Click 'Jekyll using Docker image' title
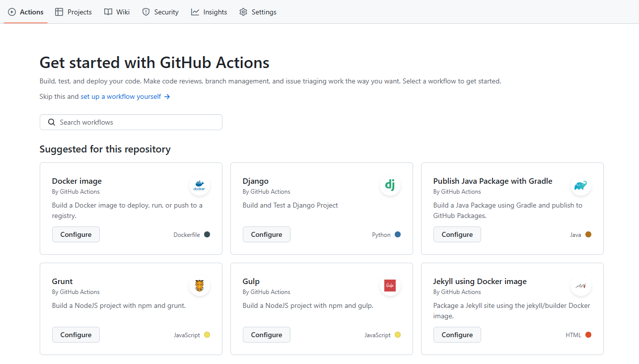639x364 pixels. pyautogui.click(x=480, y=282)
